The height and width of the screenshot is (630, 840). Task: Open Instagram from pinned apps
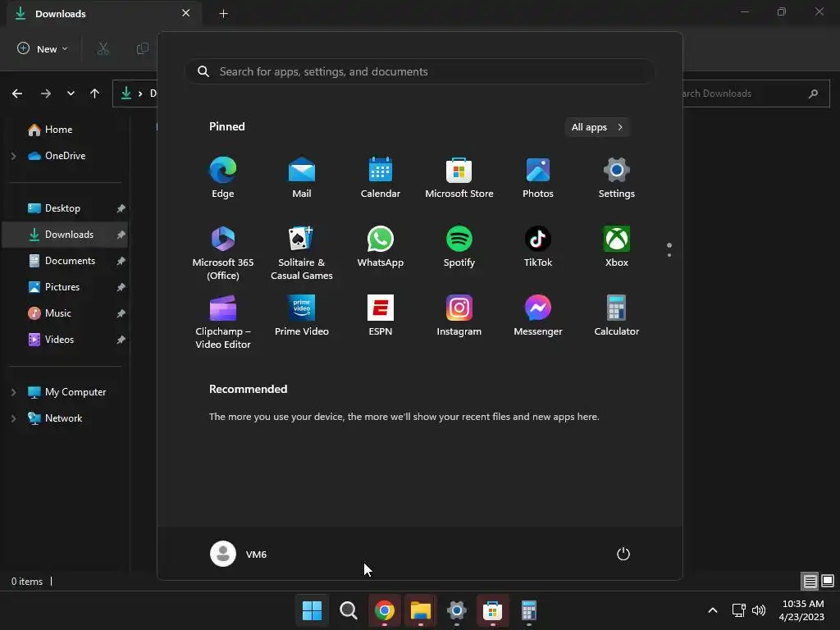click(459, 316)
